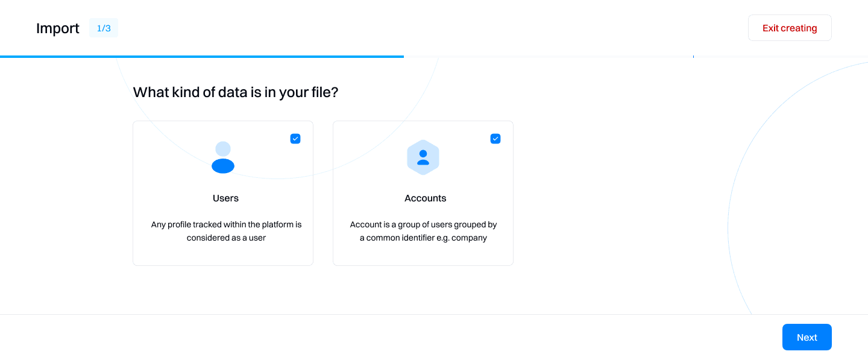Click "What kind of data" heading

tap(236, 92)
